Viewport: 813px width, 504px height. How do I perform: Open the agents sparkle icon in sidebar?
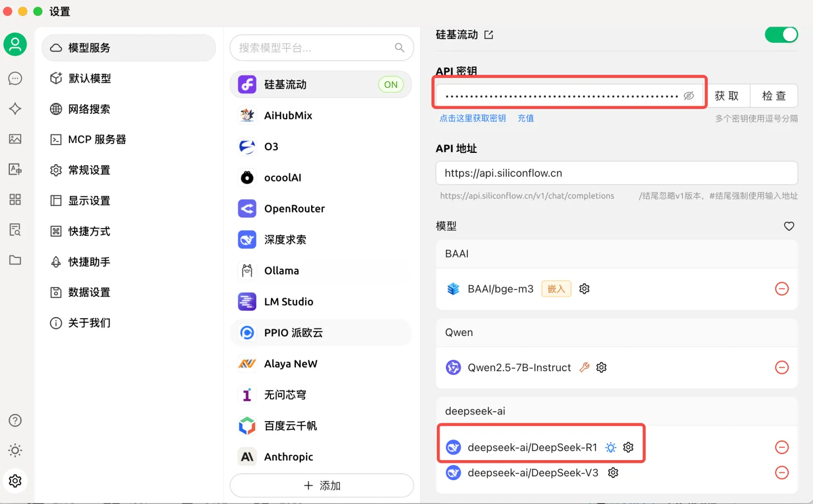point(15,109)
